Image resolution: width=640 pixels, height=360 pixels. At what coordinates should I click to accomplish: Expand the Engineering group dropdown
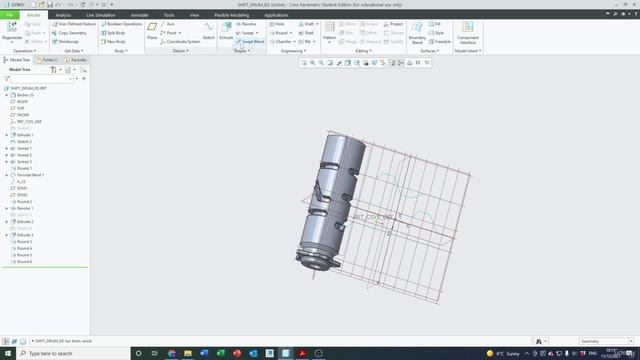tap(293, 51)
